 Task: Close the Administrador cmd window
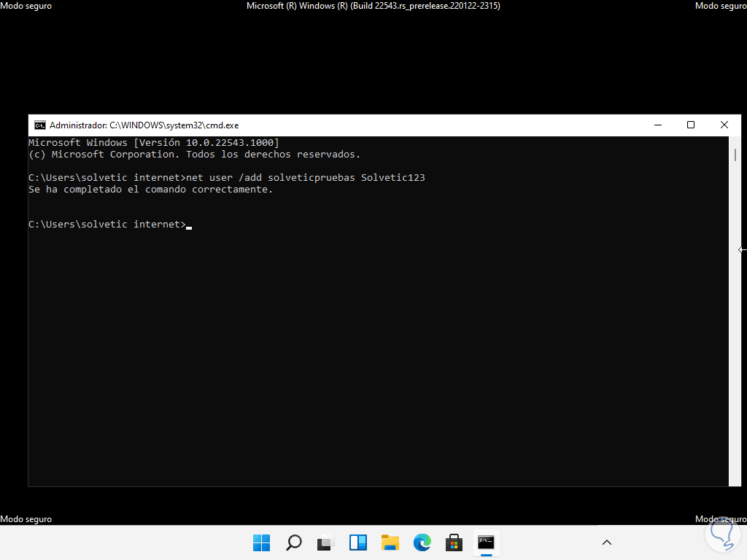tap(724, 125)
